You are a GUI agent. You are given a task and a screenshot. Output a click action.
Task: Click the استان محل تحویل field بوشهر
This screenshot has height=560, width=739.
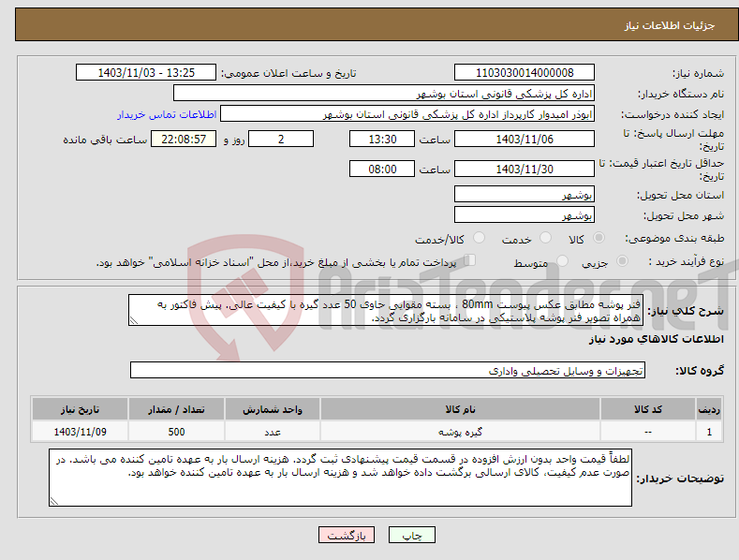pos(525,194)
